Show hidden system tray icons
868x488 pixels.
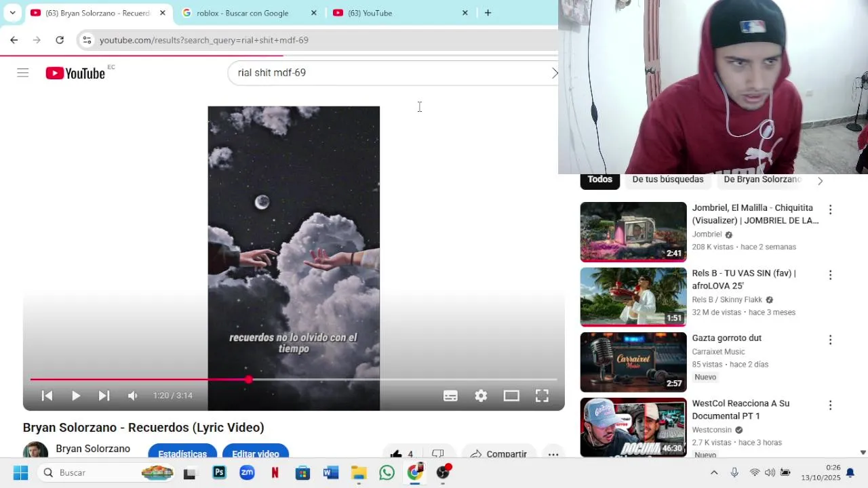click(x=714, y=472)
